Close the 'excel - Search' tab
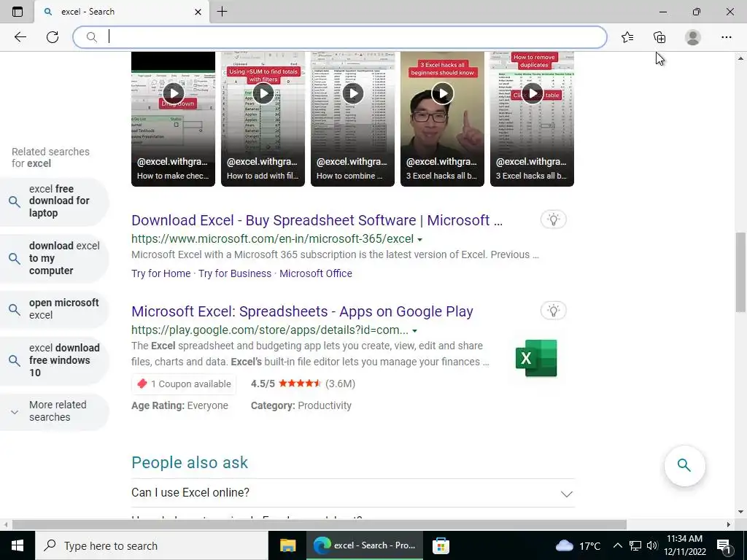This screenshot has width=747, height=560. coord(198,12)
